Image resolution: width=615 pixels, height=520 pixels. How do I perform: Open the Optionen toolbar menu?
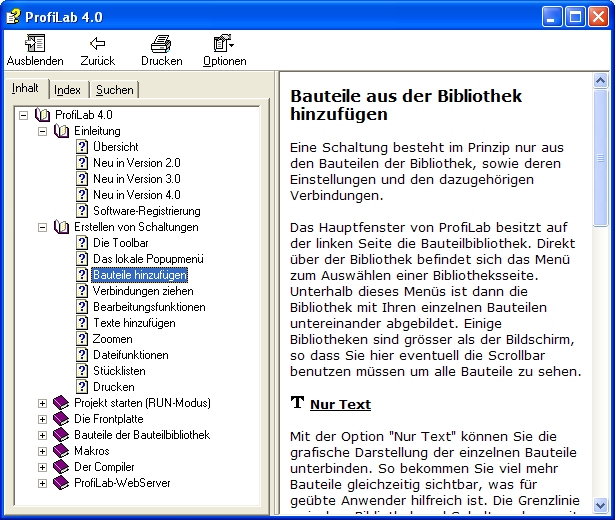[x=223, y=44]
